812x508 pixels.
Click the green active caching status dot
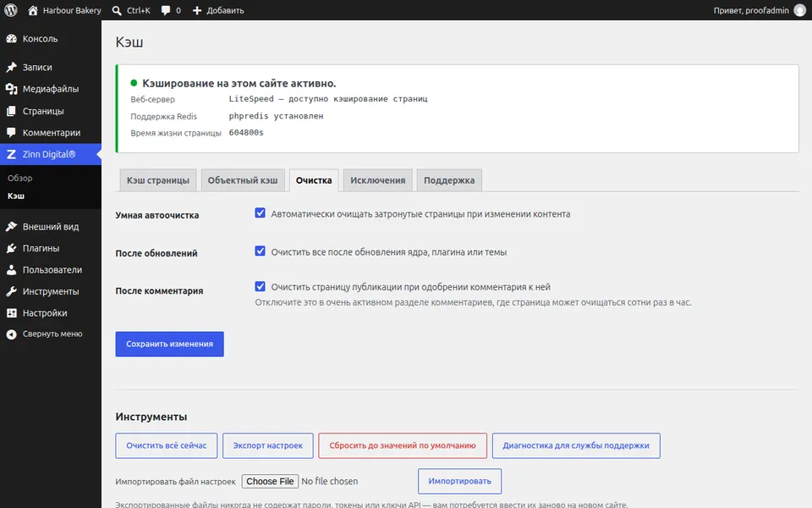click(x=134, y=83)
